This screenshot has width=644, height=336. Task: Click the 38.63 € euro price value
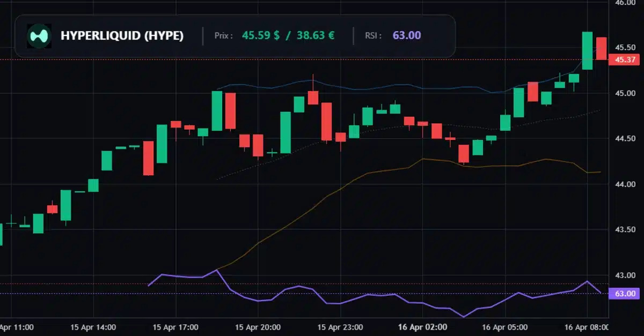[316, 36]
